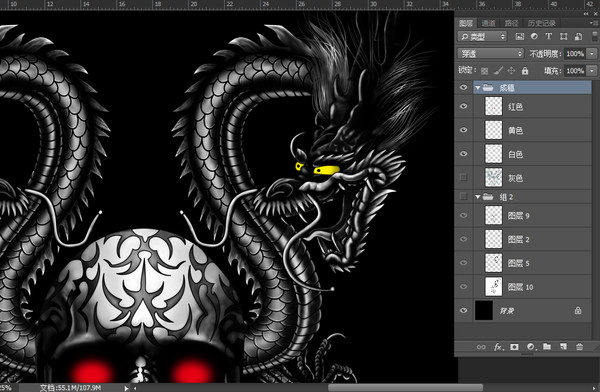
Task: Filter layers by shape layers icon
Action: tap(564, 36)
